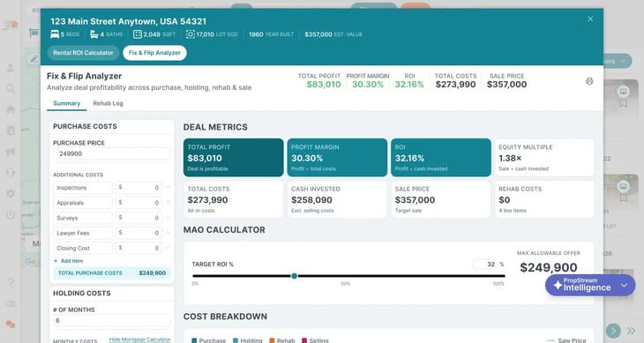Click the Cash Invested $258,090 card

pos(337,199)
